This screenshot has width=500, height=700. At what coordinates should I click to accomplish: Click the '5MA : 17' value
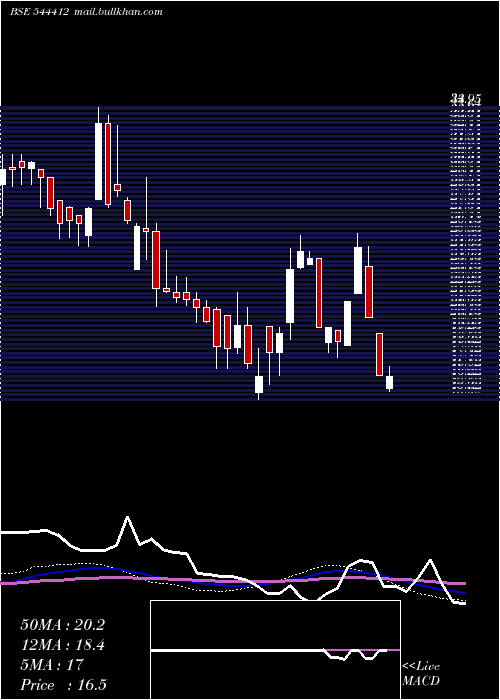pos(52,665)
